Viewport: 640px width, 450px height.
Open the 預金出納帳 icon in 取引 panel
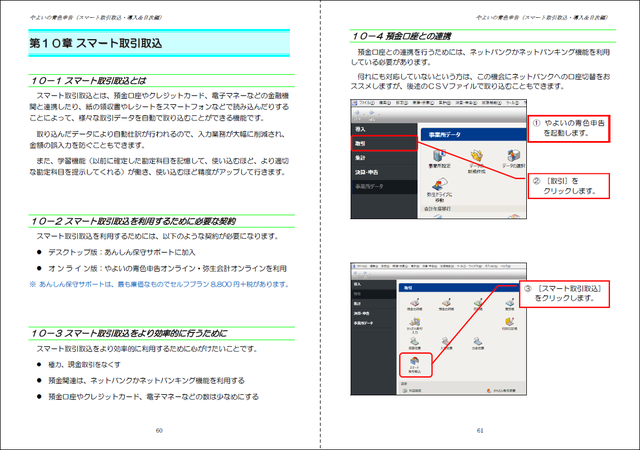pos(447,304)
